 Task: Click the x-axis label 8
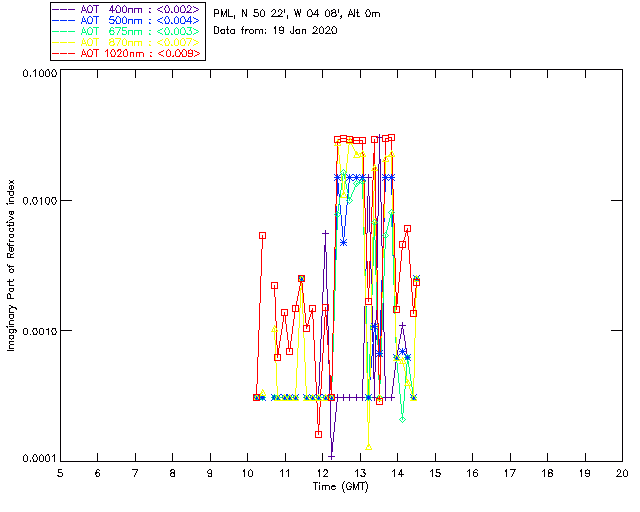coord(173,473)
